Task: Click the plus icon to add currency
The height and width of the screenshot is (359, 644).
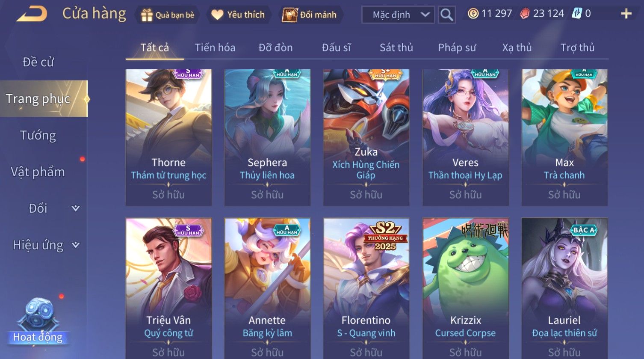Action: coord(626,14)
